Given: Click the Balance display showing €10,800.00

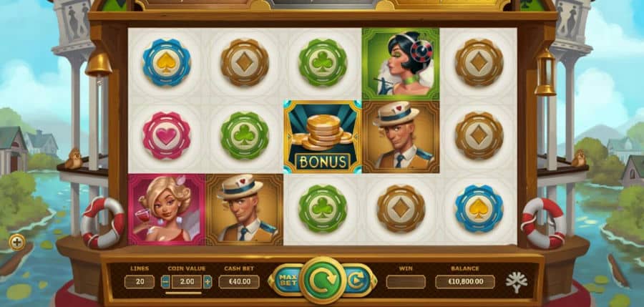Looking at the screenshot, I should click(x=465, y=282).
